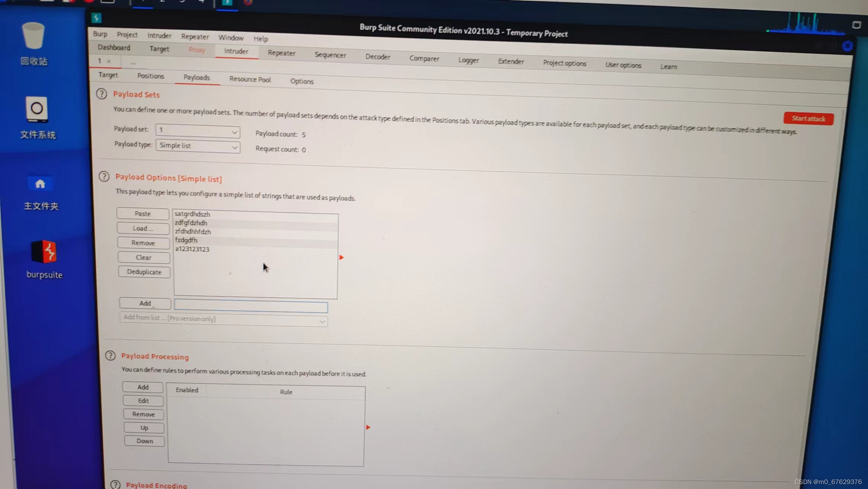
Task: Switch to the Repeater tab
Action: 281,53
